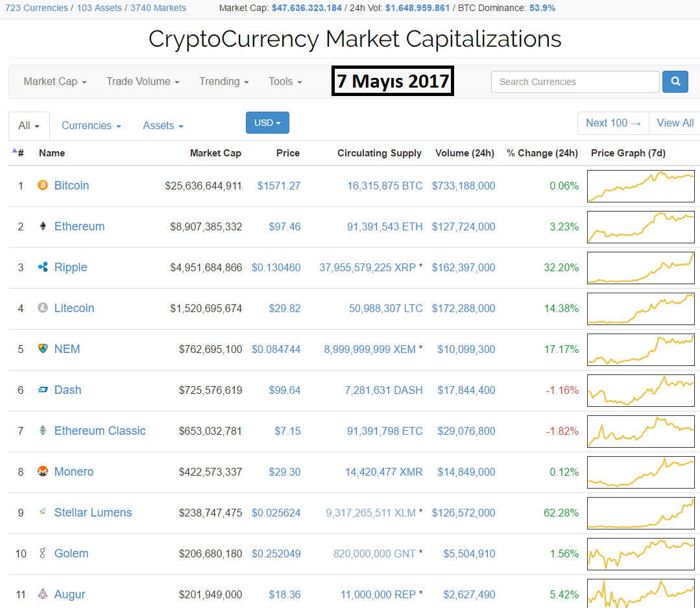Open the NEM currency page link
Viewport: 700px width, 608px height.
click(x=67, y=348)
